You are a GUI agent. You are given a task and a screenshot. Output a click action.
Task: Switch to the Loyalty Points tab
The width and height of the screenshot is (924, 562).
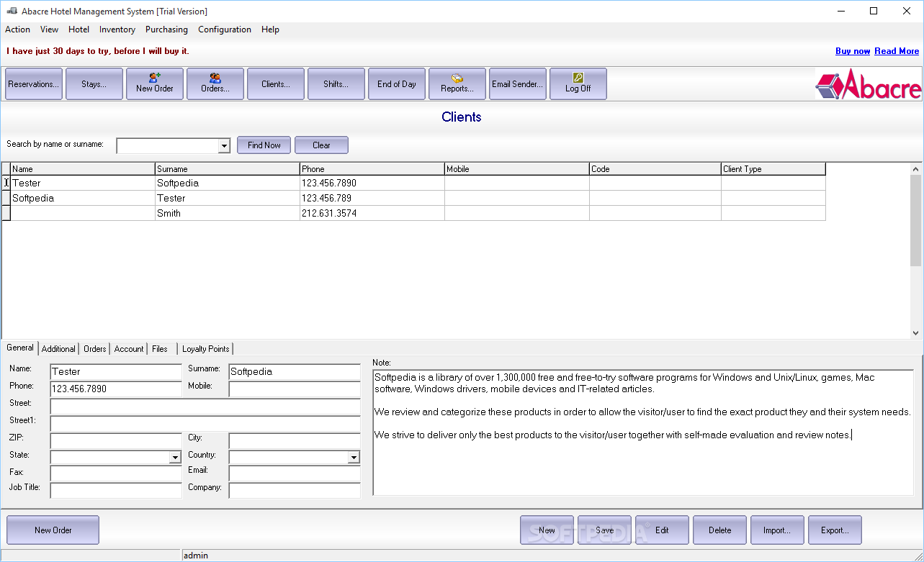tap(205, 349)
